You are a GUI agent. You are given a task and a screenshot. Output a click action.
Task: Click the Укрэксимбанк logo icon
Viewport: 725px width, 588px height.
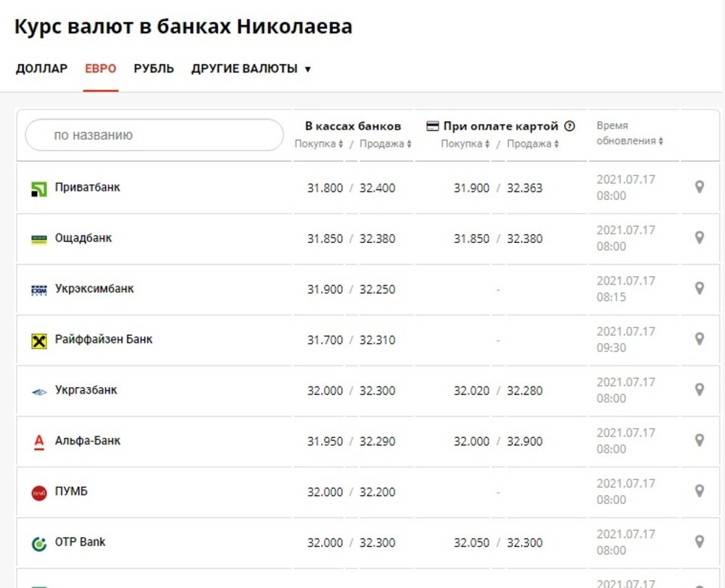click(39, 290)
